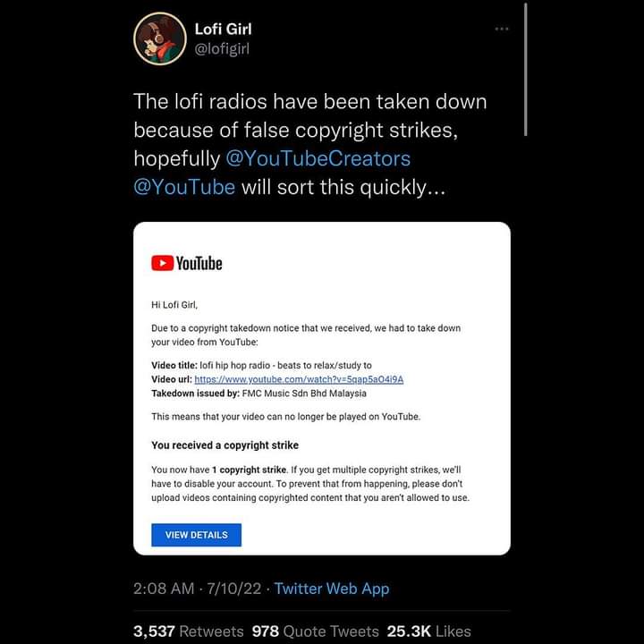
Task: Open the Twitter Web App source link
Action: tap(331, 589)
